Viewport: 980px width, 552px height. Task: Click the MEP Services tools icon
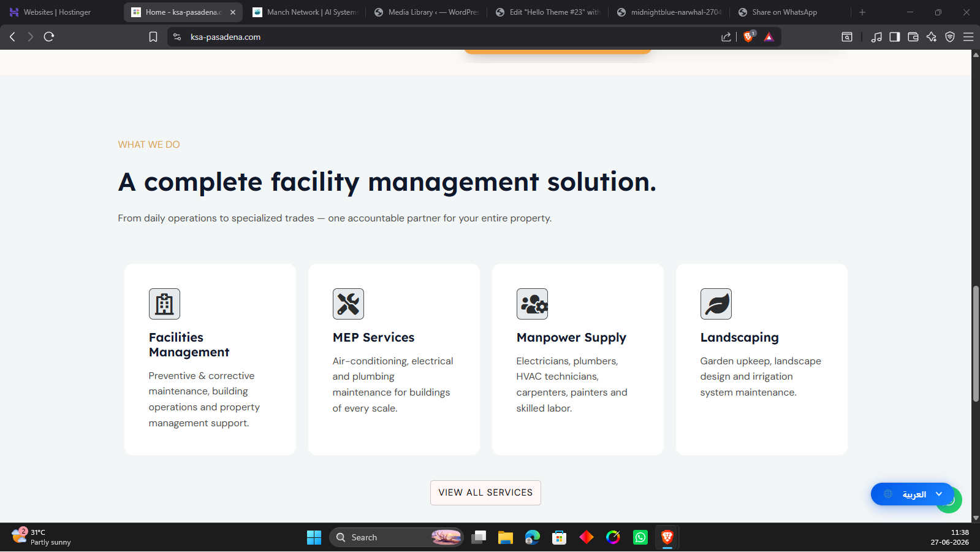(348, 304)
